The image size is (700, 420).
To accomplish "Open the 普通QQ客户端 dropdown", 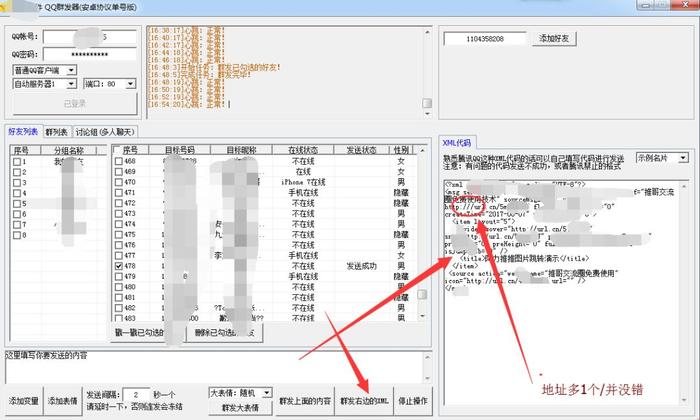I will click(x=44, y=70).
